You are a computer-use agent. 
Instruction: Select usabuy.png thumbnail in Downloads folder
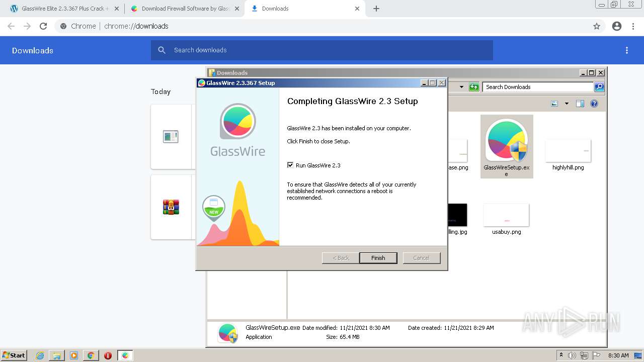(506, 215)
